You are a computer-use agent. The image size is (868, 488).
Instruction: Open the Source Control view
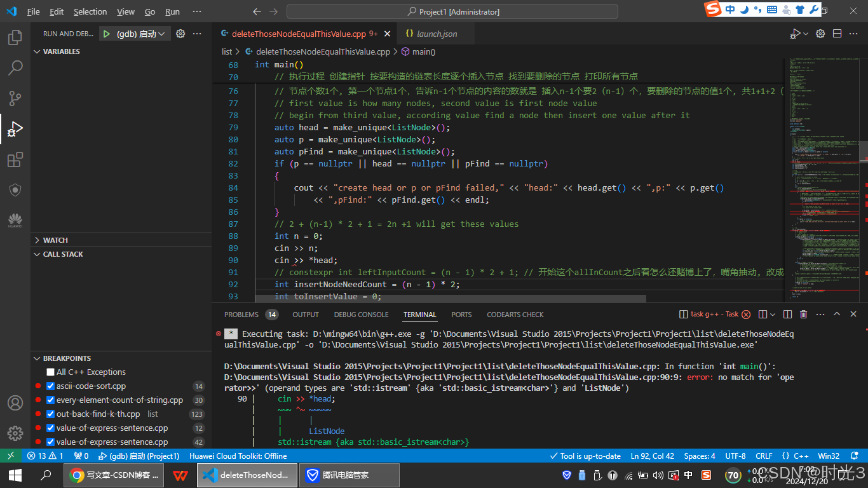(x=15, y=98)
